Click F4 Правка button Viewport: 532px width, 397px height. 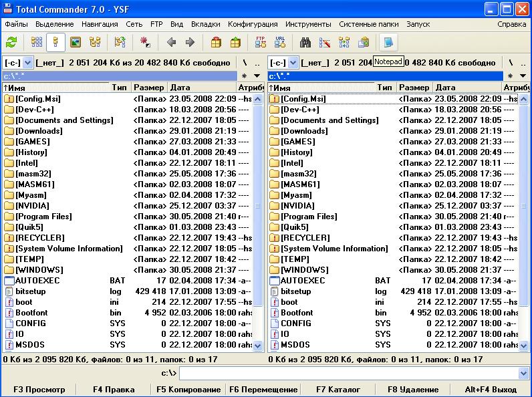[114, 390]
